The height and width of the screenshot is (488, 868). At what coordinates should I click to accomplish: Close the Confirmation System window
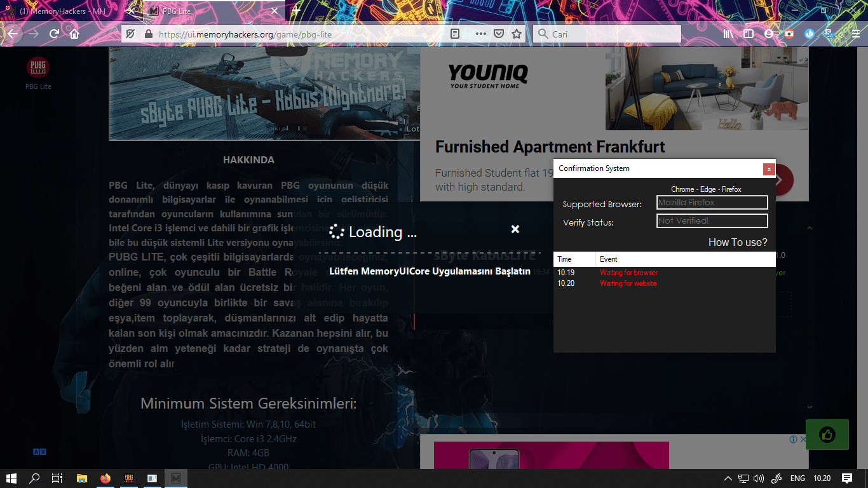[x=769, y=169]
